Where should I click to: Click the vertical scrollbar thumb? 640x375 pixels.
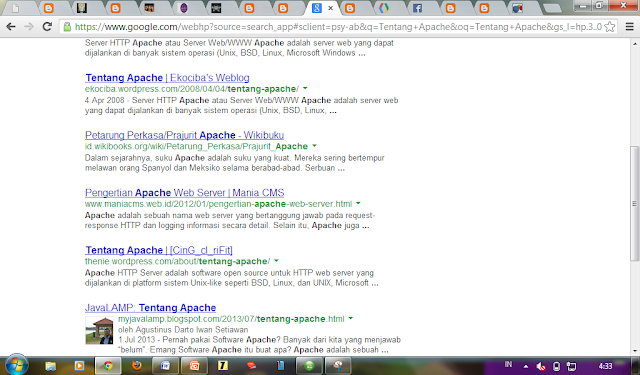pos(635,204)
